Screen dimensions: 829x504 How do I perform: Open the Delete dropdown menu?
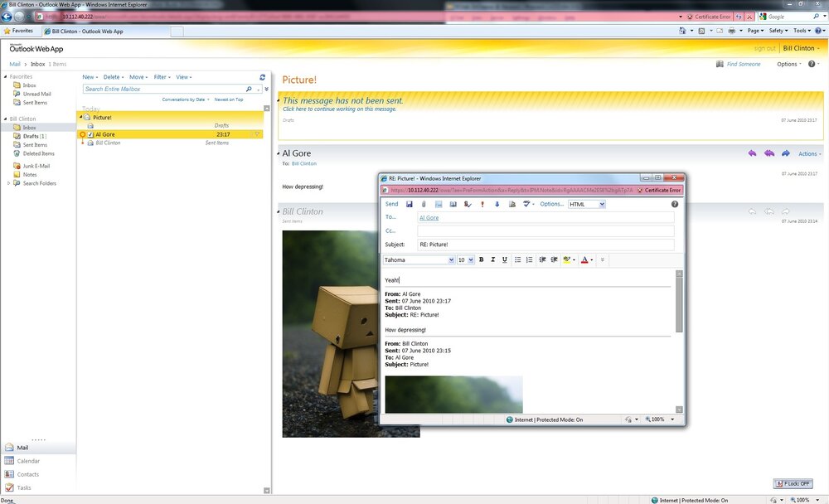pyautogui.click(x=113, y=77)
